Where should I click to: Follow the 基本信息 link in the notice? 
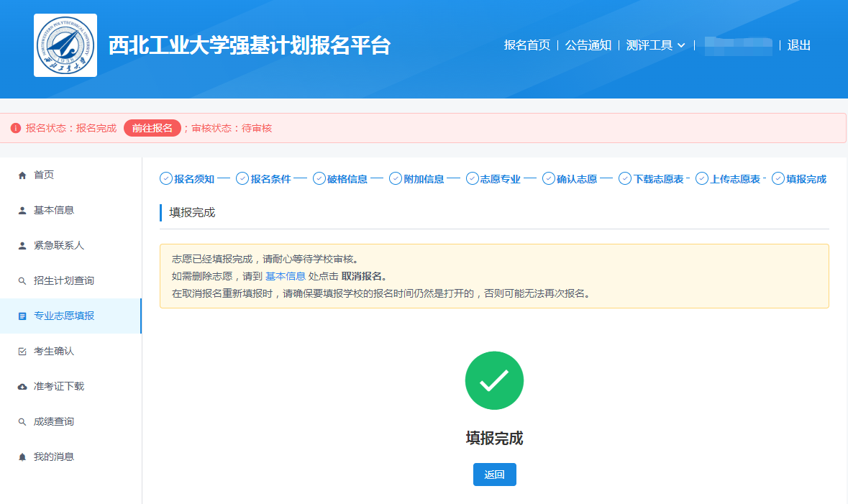(x=286, y=276)
